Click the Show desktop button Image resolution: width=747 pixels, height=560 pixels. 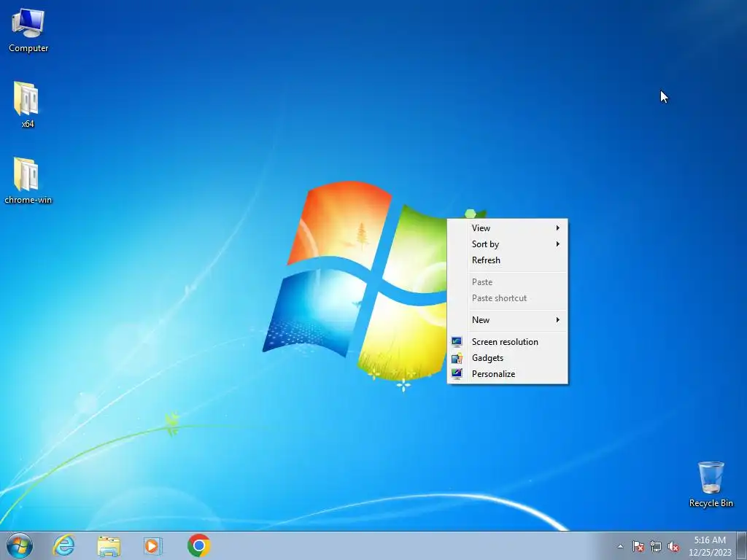tap(742, 545)
